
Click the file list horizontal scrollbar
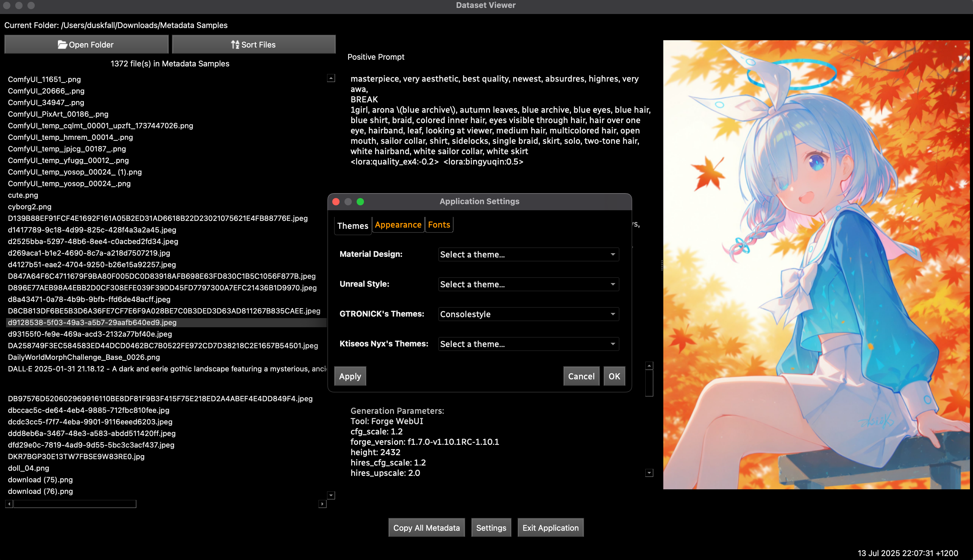pyautogui.click(x=75, y=504)
